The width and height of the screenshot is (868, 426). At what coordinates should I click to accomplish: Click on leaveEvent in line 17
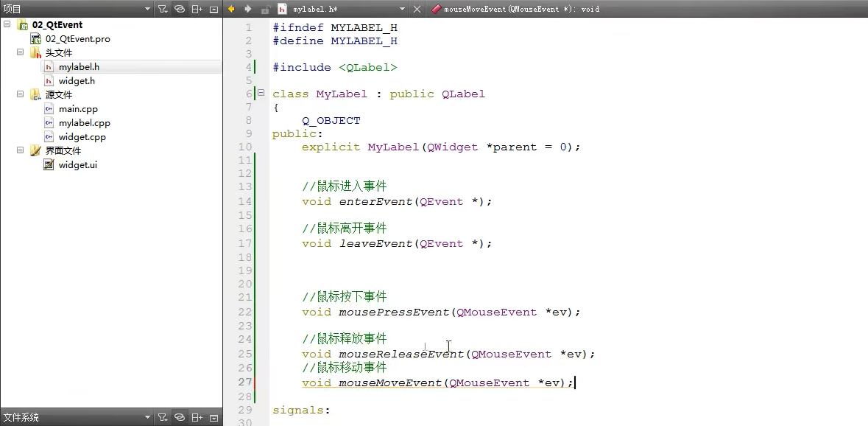tap(376, 244)
